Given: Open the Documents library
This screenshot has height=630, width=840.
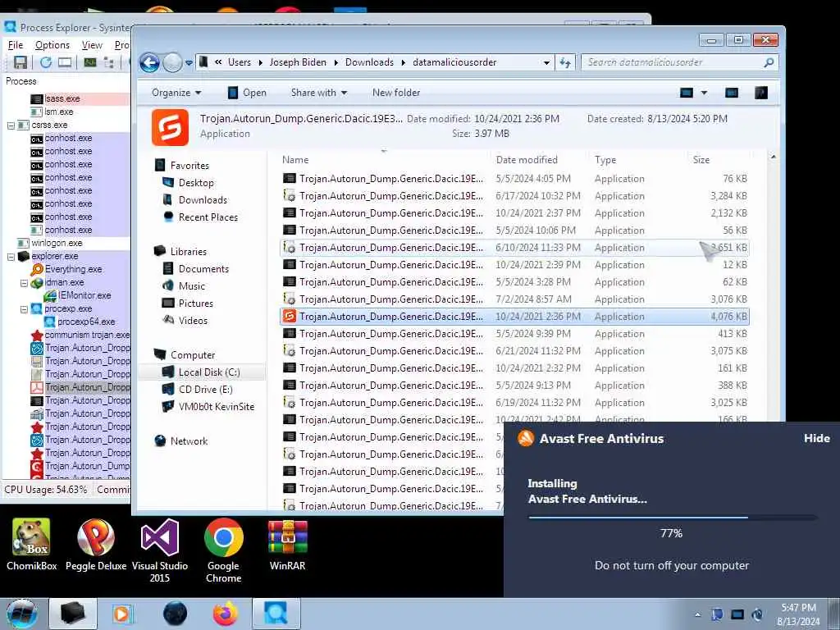Looking at the screenshot, I should tap(203, 269).
